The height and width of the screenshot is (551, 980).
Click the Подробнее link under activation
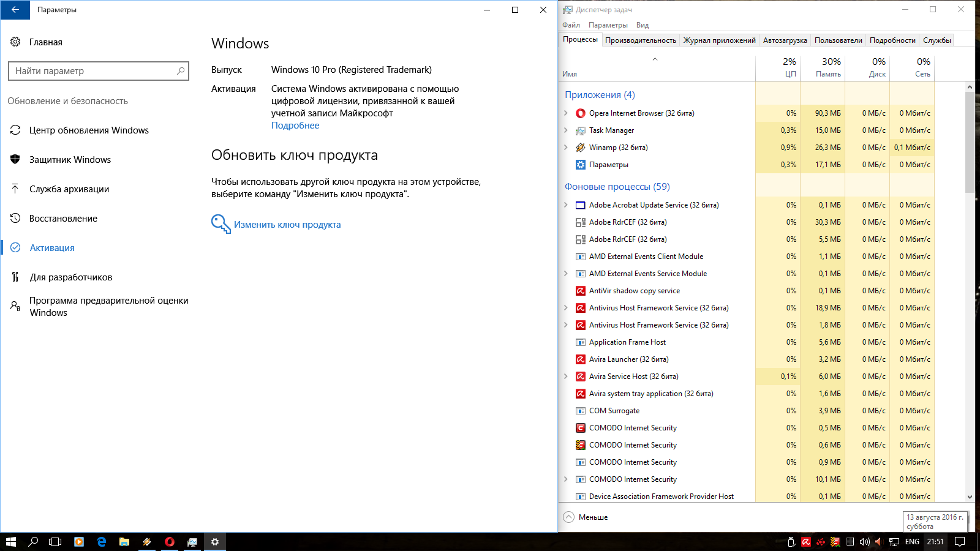pos(295,126)
